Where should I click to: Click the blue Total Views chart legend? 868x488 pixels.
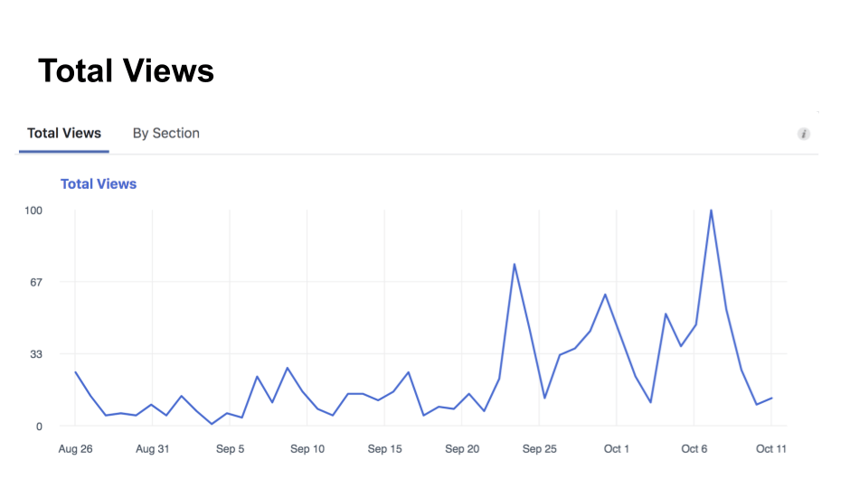tap(99, 184)
